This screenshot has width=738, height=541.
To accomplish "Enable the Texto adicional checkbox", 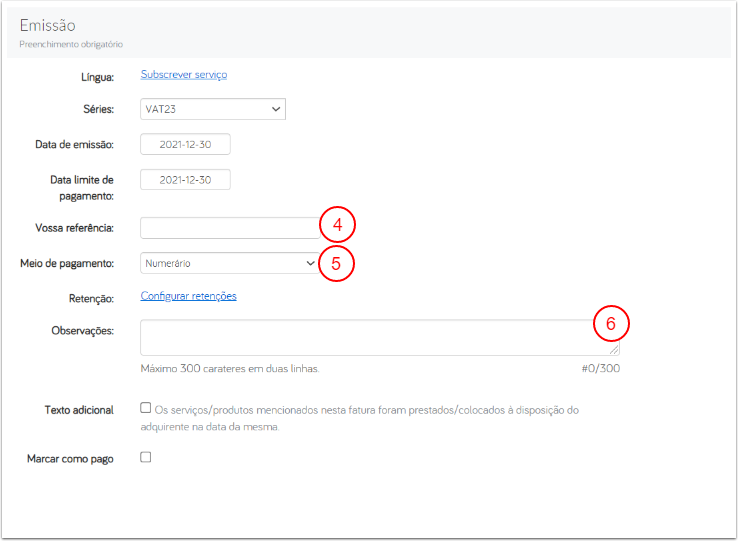I will point(146,409).
